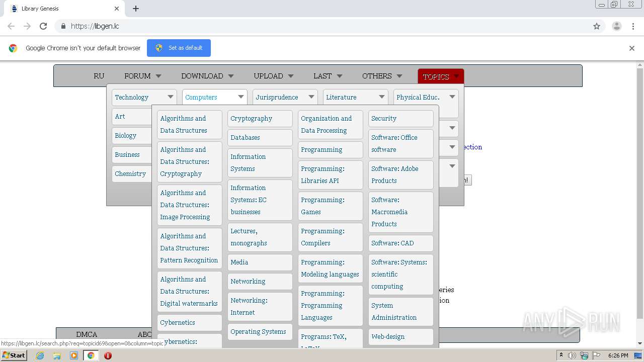Screen dimensions: 644x362
Task: Open the file explorer taskbar icon
Action: click(x=57, y=355)
